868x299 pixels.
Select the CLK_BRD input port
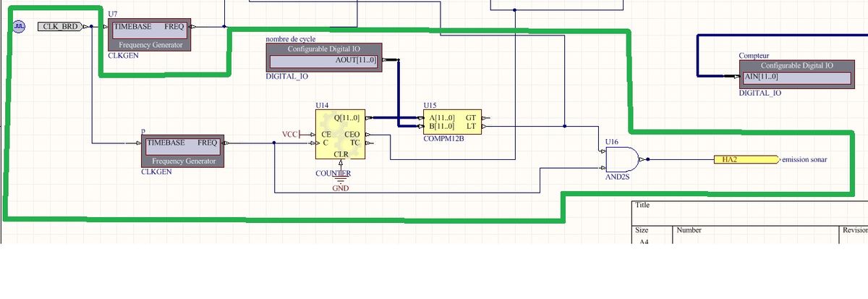point(63,27)
